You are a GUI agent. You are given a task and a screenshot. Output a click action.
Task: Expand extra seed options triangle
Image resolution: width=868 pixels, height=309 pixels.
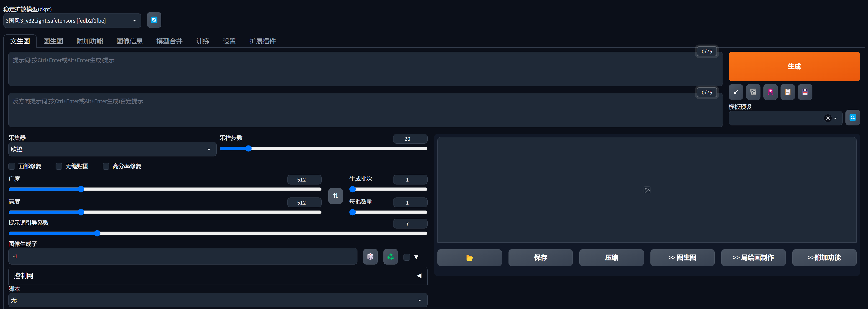pos(416,257)
